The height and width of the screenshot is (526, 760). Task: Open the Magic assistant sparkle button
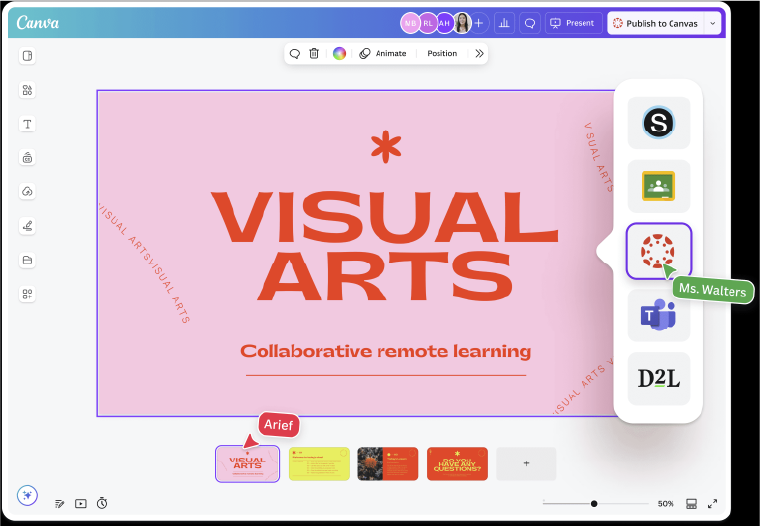[27, 495]
